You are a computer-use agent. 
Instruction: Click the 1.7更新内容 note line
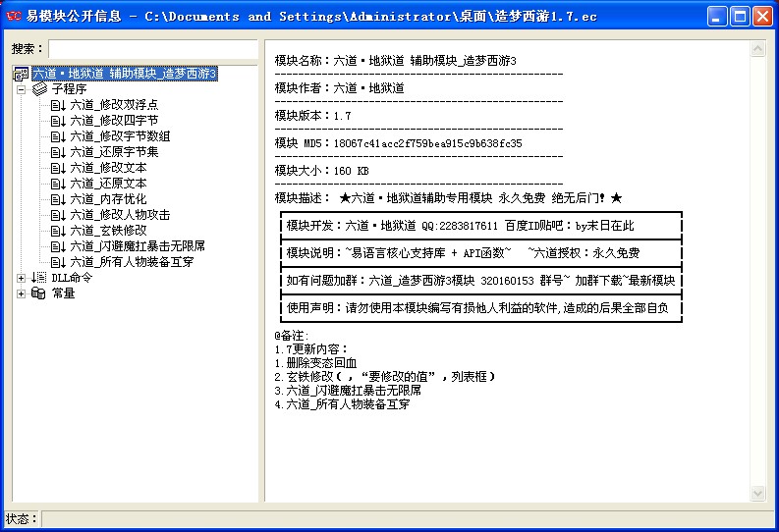[x=311, y=349]
